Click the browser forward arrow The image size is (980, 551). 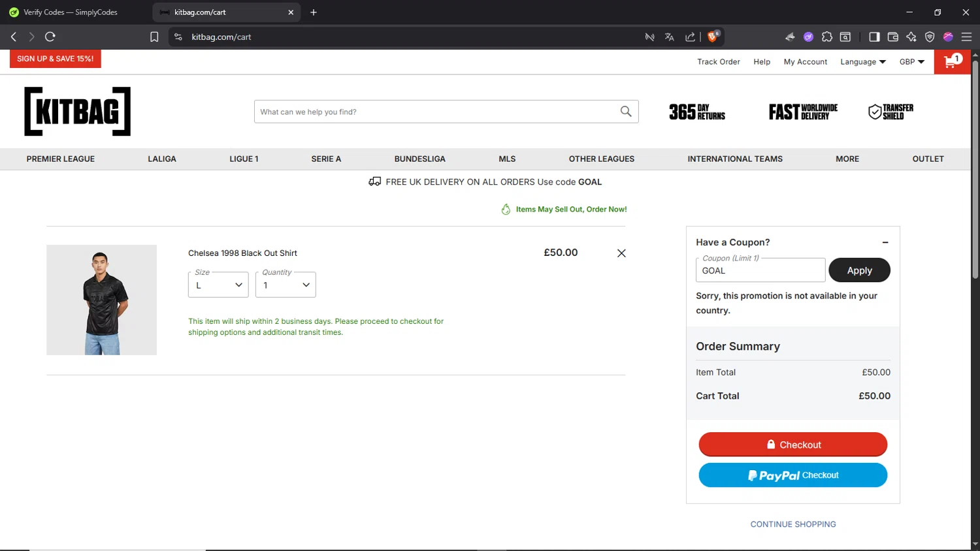click(31, 37)
